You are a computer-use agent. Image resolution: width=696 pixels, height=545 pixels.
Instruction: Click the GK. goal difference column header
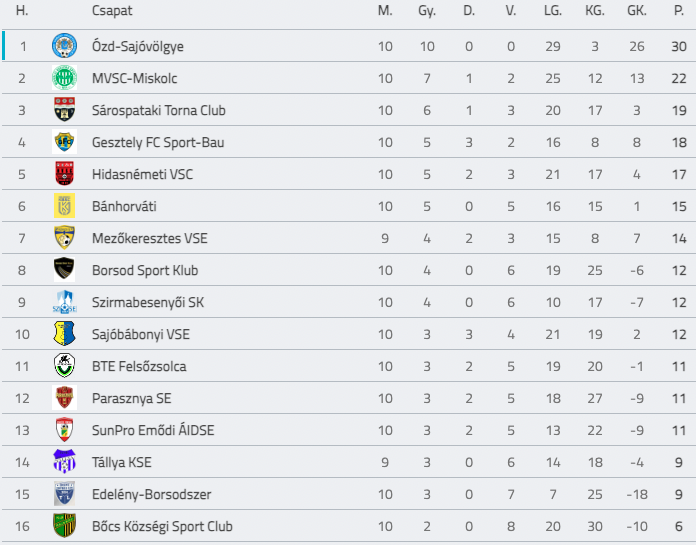pos(637,10)
